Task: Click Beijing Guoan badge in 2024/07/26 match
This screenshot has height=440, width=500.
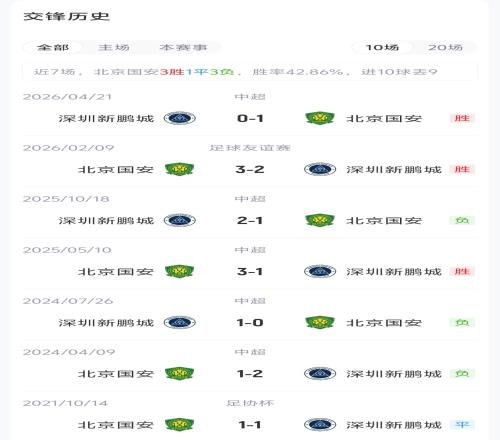Action: coord(320,322)
